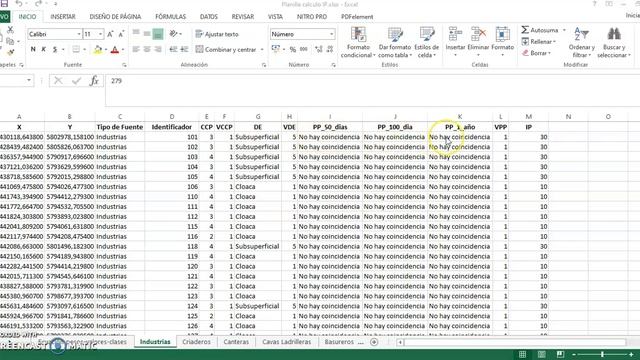
Task: Click the Autosuma sigma button
Action: click(540, 30)
